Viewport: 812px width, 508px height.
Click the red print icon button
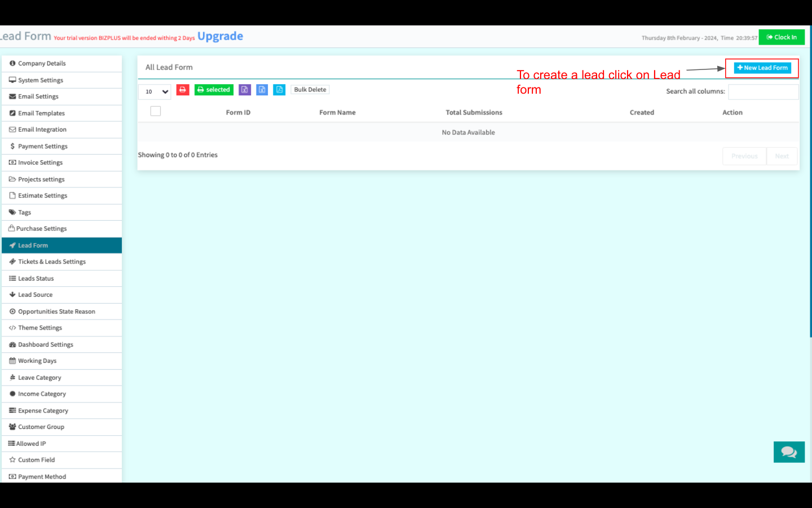183,90
